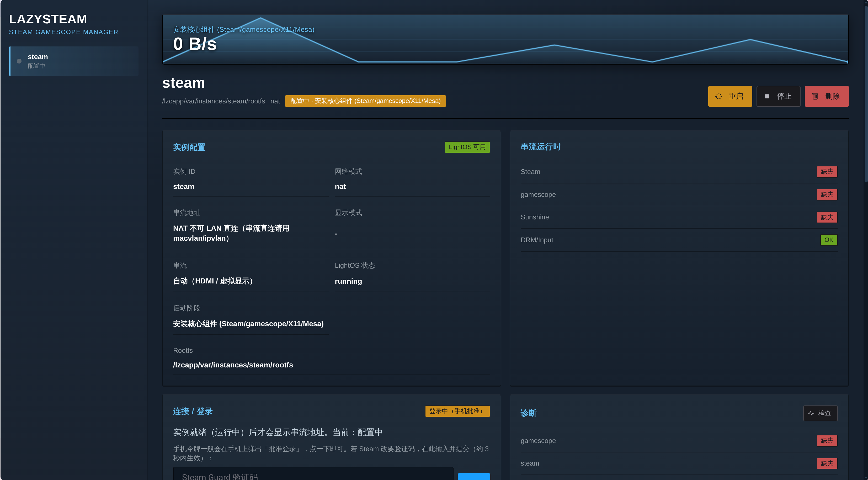Viewport: 868px width, 480px height.
Task: Click the LightOS 可用 green badge
Action: [467, 147]
